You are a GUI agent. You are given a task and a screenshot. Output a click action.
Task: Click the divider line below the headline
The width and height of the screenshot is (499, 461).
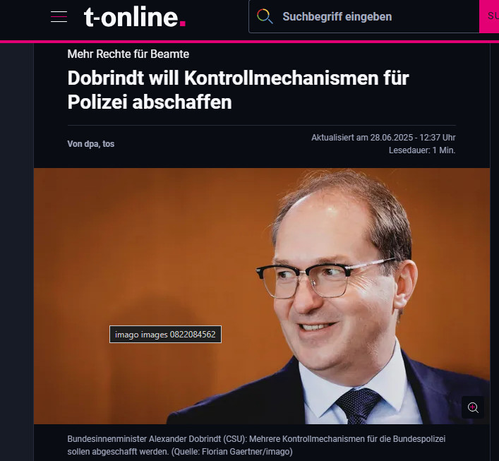point(262,125)
